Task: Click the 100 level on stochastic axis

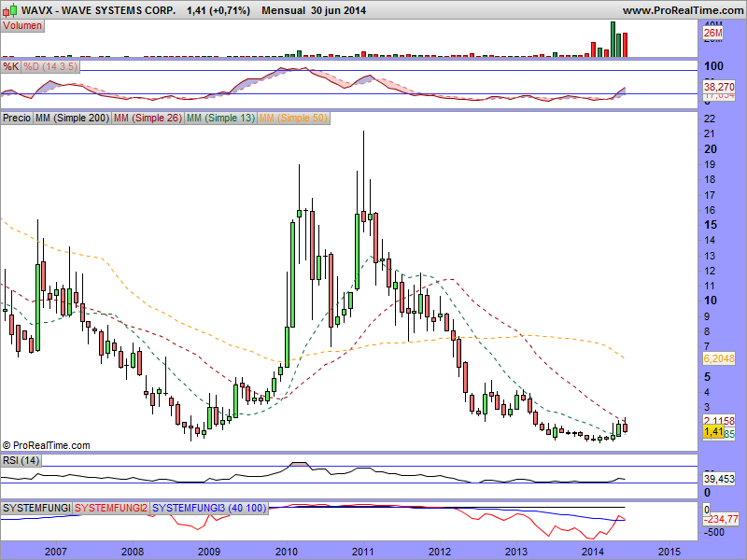Action: coord(713,66)
